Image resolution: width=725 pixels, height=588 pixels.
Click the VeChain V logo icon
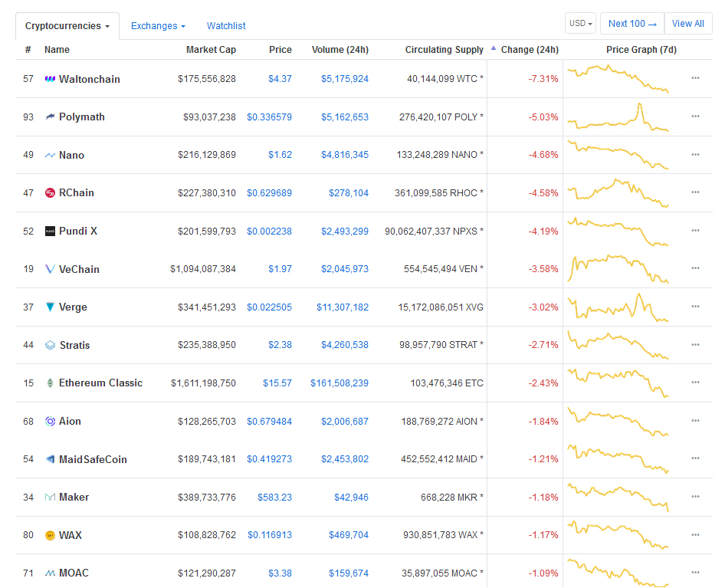[50, 269]
